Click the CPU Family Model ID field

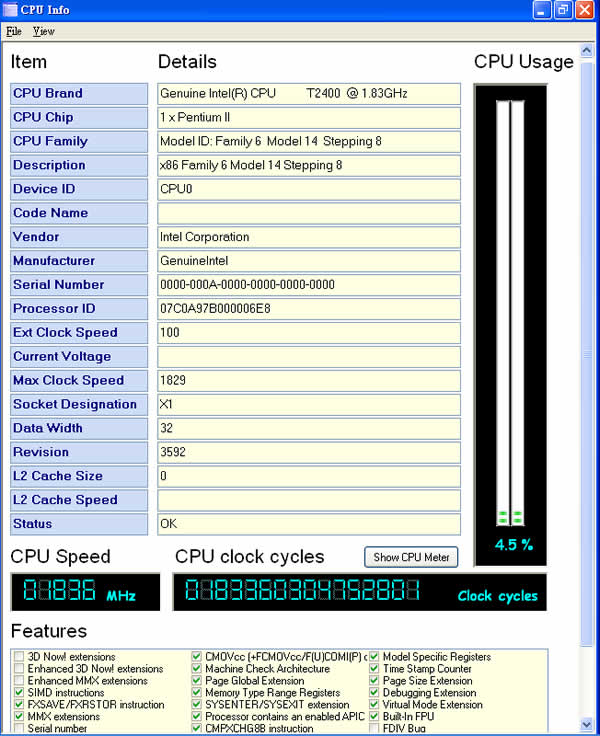point(309,142)
